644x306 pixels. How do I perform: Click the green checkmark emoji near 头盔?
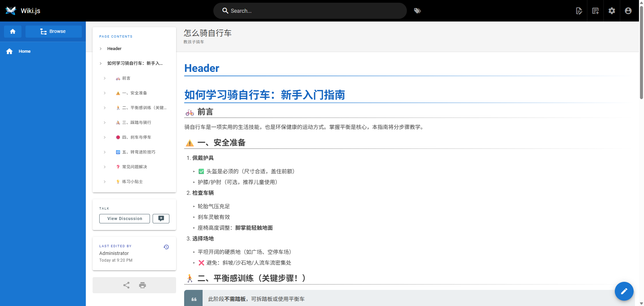(x=201, y=172)
